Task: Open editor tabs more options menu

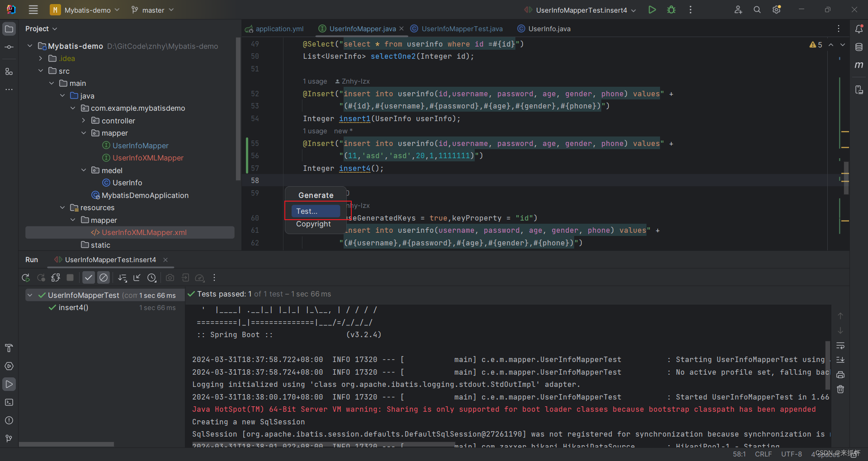Action: (839, 28)
